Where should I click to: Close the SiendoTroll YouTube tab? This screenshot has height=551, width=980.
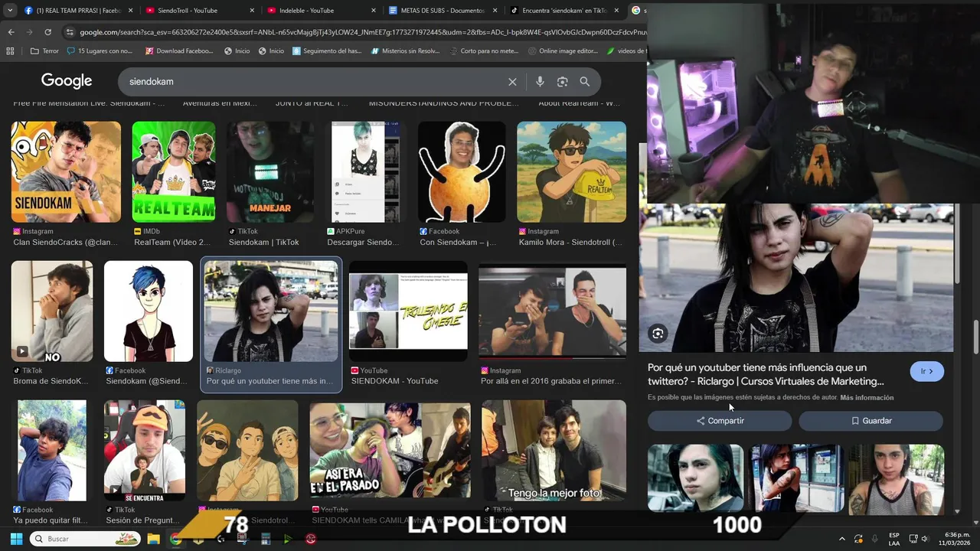pyautogui.click(x=252, y=11)
